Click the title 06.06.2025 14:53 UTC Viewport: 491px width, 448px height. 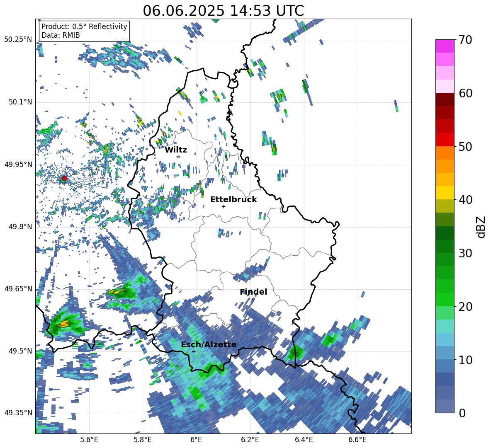coord(223,11)
